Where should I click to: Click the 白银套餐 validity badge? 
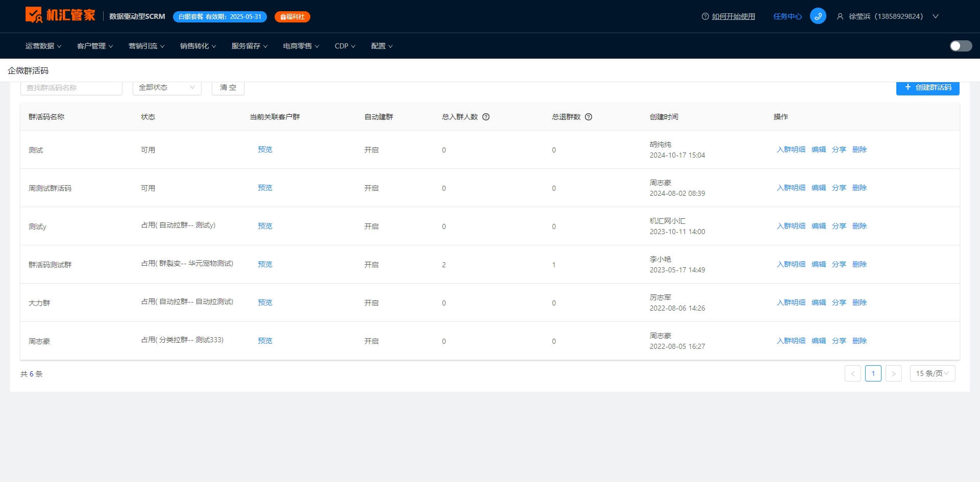tap(220, 17)
